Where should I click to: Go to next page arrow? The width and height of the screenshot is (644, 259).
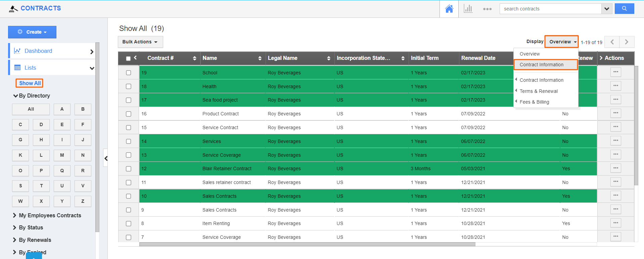[627, 42]
